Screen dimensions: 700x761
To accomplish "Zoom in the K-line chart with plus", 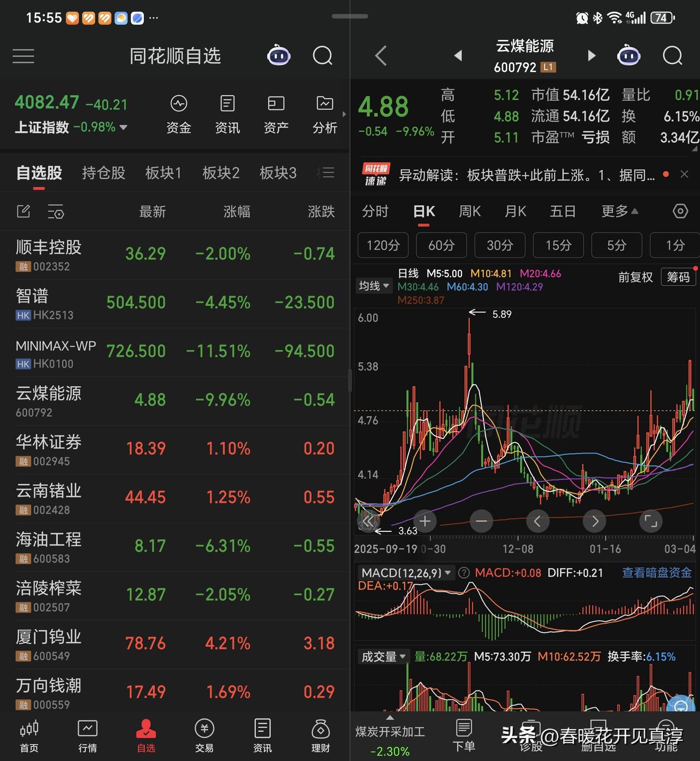I will point(425,521).
